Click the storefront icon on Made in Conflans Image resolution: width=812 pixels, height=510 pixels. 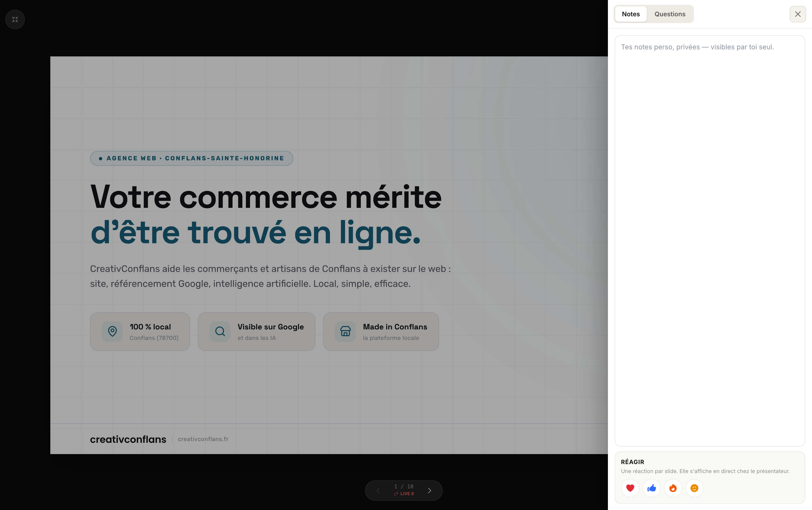[x=345, y=332]
